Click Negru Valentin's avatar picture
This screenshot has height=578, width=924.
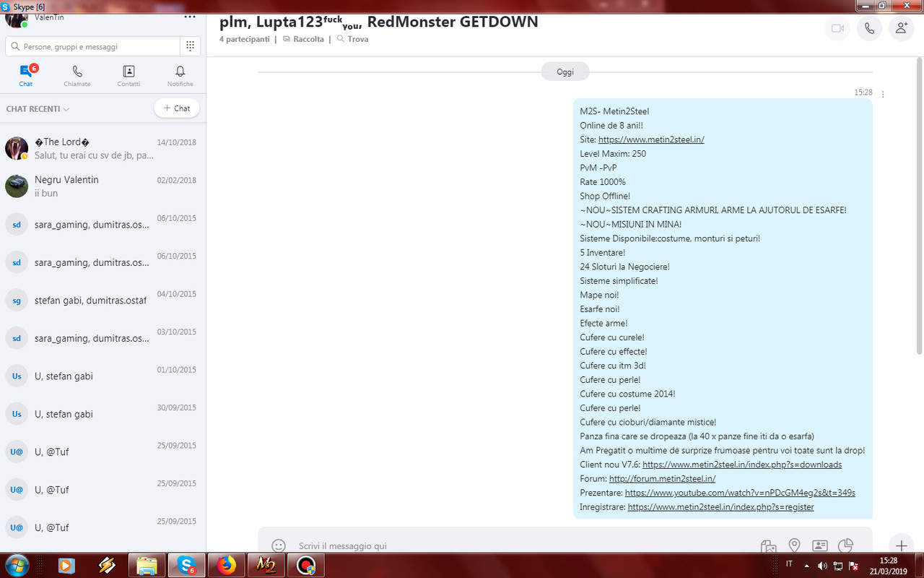click(x=17, y=186)
